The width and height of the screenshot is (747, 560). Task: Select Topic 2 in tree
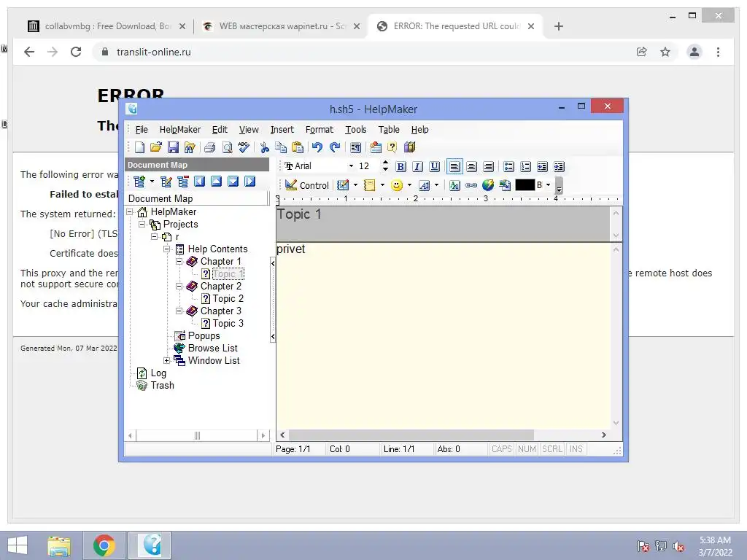click(228, 298)
